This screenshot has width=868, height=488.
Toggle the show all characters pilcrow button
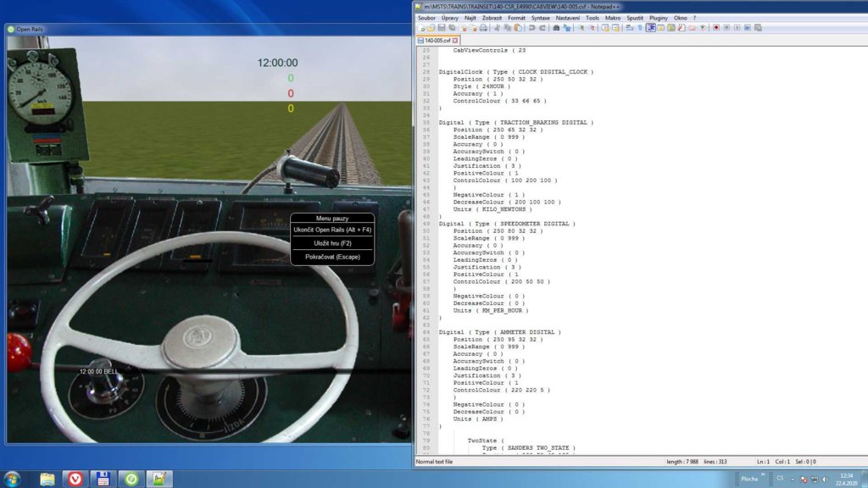pyautogui.click(x=639, y=28)
